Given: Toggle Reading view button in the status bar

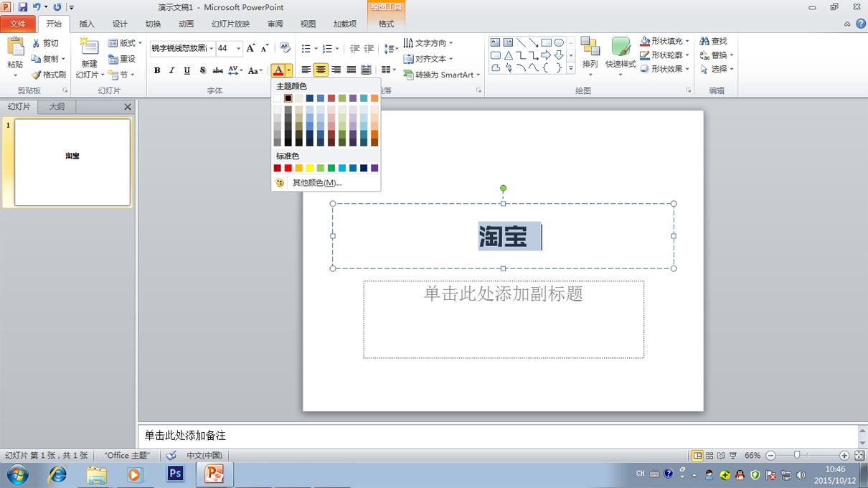Looking at the screenshot, I should point(722,456).
